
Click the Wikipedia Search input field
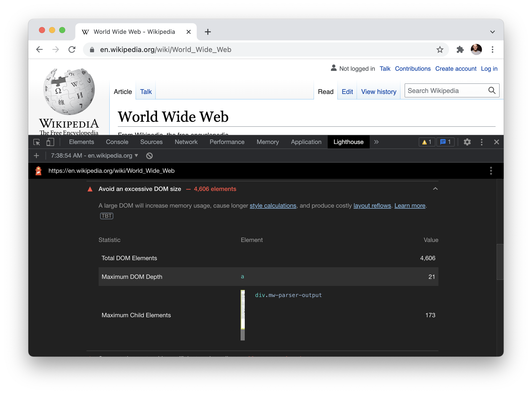coord(447,91)
